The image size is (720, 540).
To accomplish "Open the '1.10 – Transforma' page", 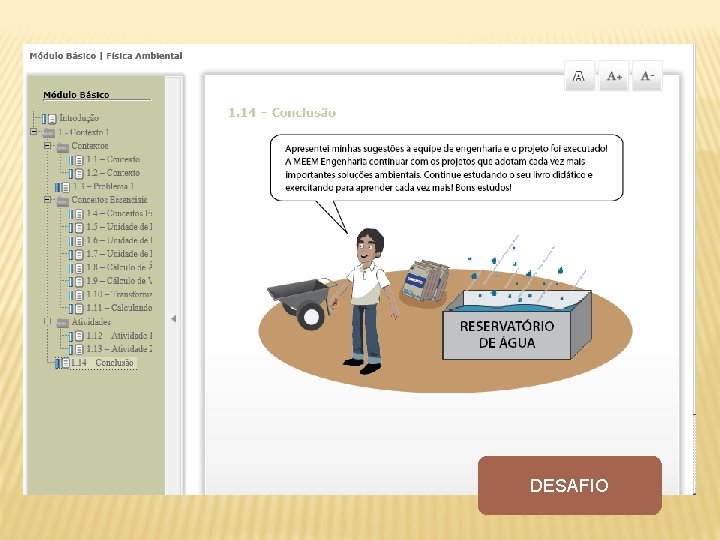I will coord(119,294).
